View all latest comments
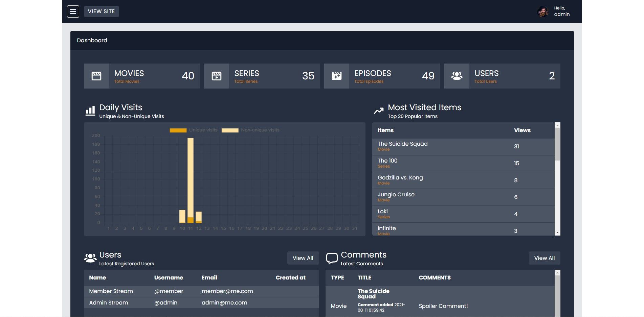Image resolution: width=644 pixels, height=317 pixels. pos(544,258)
